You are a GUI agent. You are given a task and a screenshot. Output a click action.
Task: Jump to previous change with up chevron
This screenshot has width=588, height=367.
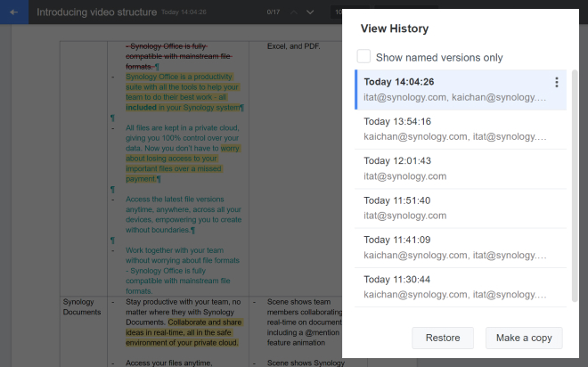pyautogui.click(x=293, y=12)
